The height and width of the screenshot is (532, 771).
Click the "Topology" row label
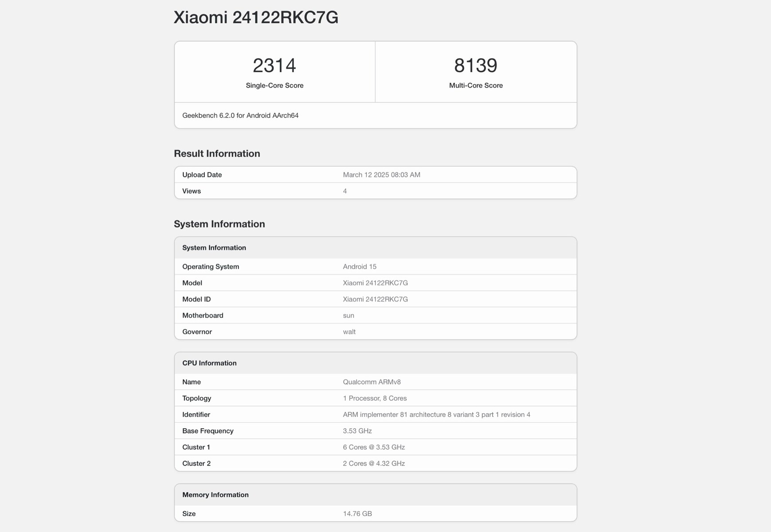tap(196, 399)
